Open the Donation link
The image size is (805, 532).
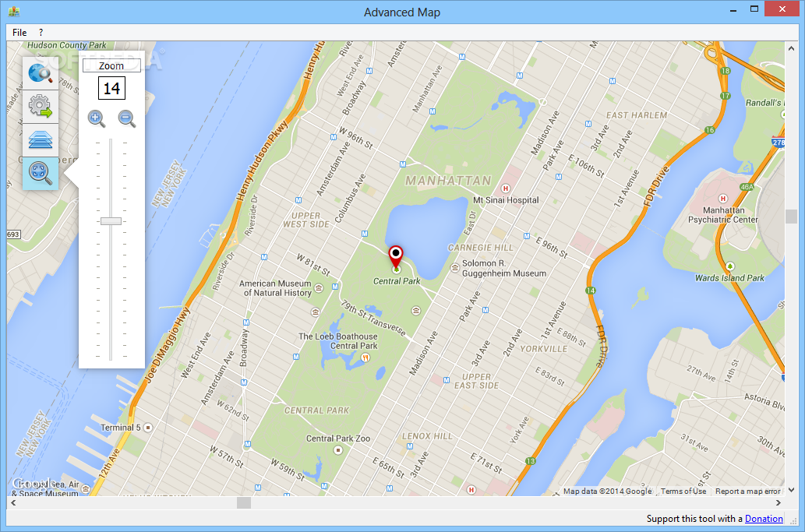[x=764, y=519]
